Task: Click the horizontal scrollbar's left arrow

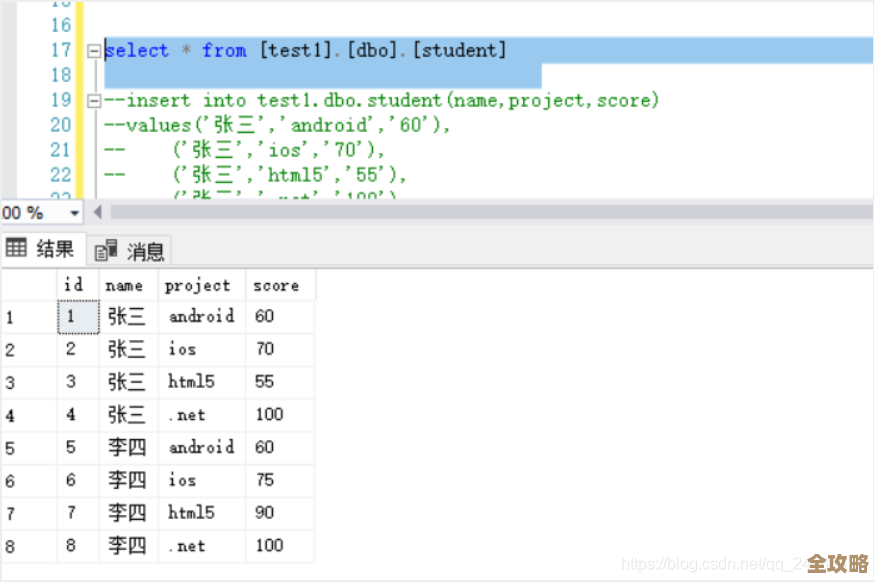Action: pyautogui.click(x=98, y=213)
